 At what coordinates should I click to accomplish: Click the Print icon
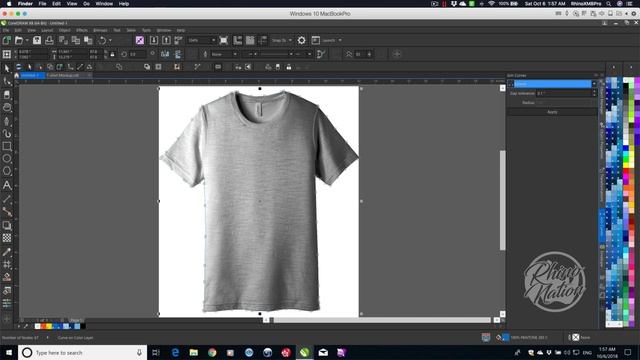[x=49, y=40]
